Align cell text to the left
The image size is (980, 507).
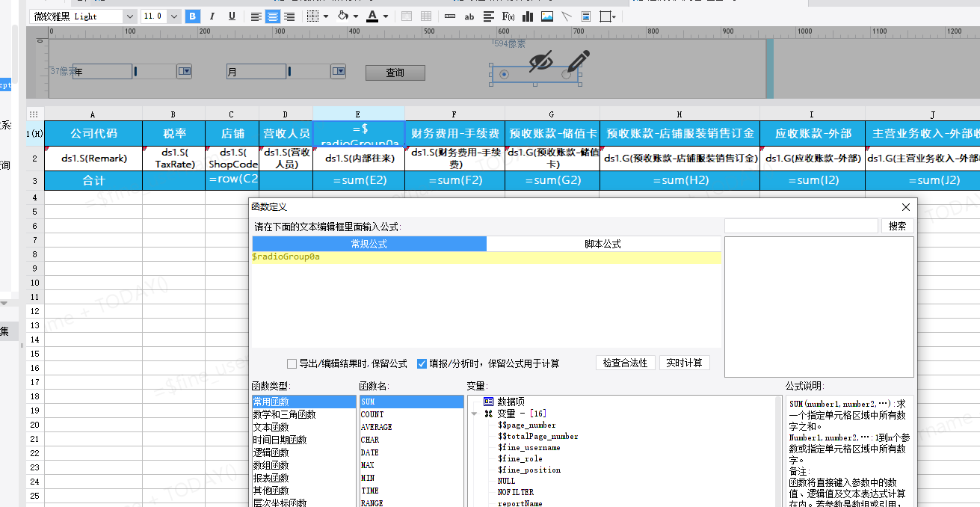(256, 16)
